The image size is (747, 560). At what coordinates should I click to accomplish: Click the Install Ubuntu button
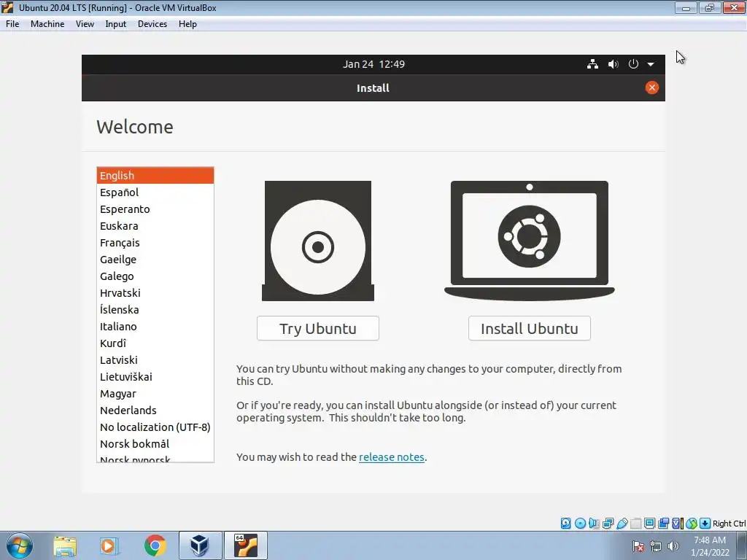pyautogui.click(x=530, y=328)
